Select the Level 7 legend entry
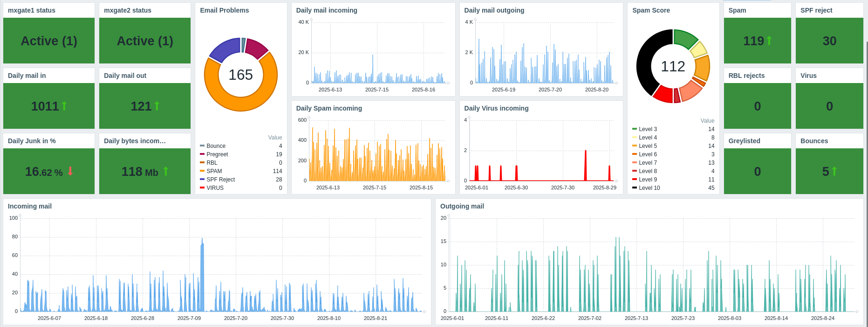The height and width of the screenshot is (327, 868). (648, 163)
